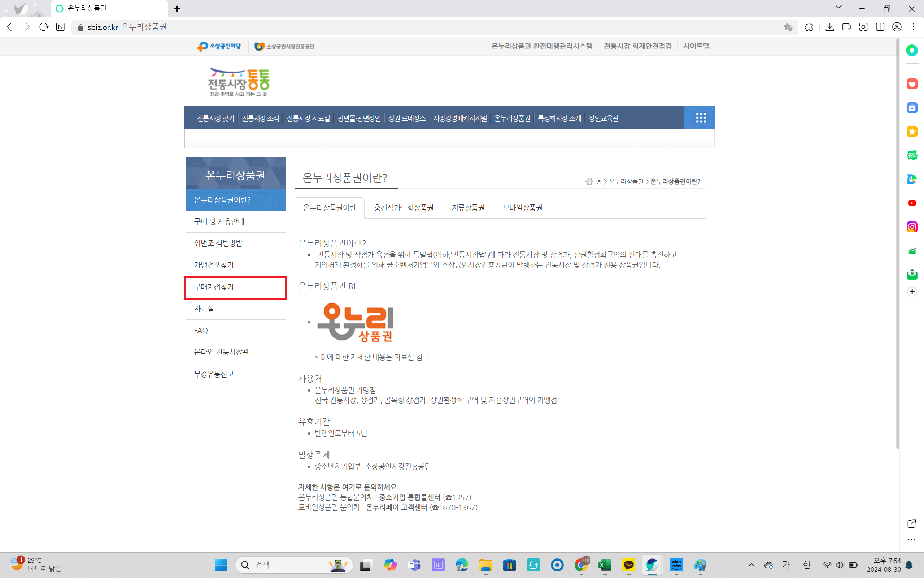Image resolution: width=924 pixels, height=578 pixels.
Task: Open the 온누리상품권 top menu
Action: click(512, 118)
